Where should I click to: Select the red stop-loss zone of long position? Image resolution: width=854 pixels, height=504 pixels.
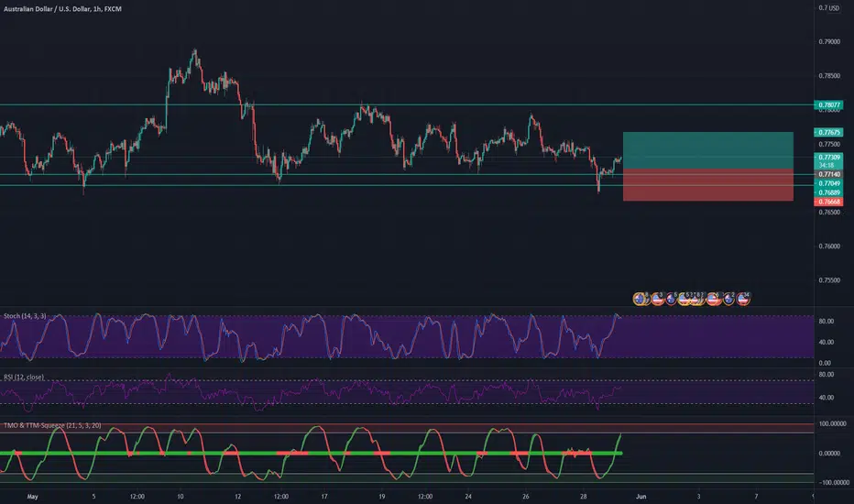708,185
